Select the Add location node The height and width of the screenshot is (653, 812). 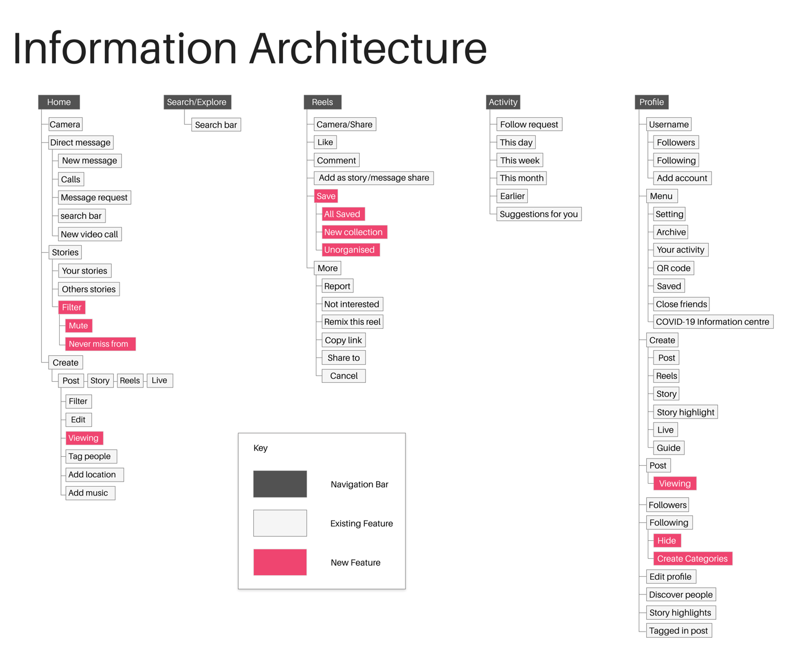pyautogui.click(x=92, y=475)
